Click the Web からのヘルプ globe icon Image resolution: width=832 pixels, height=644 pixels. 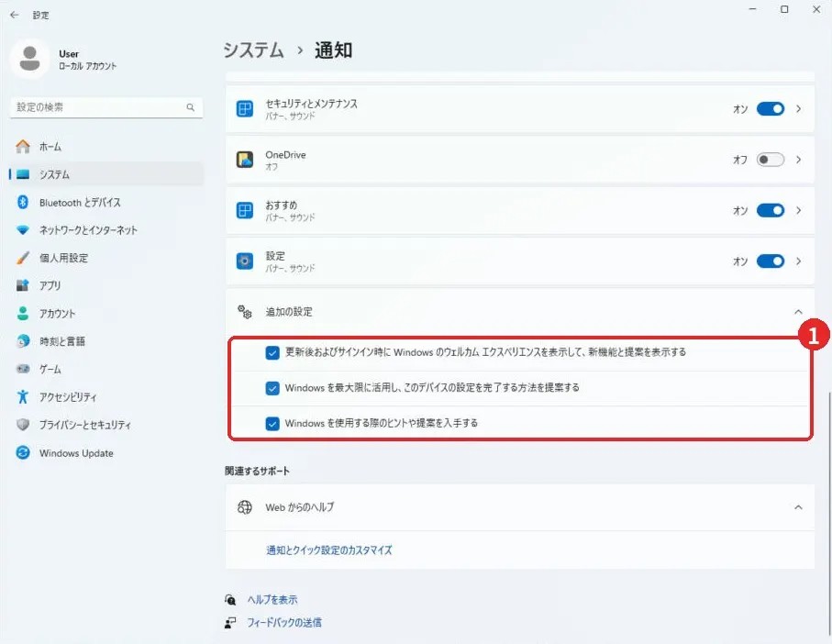(x=245, y=507)
